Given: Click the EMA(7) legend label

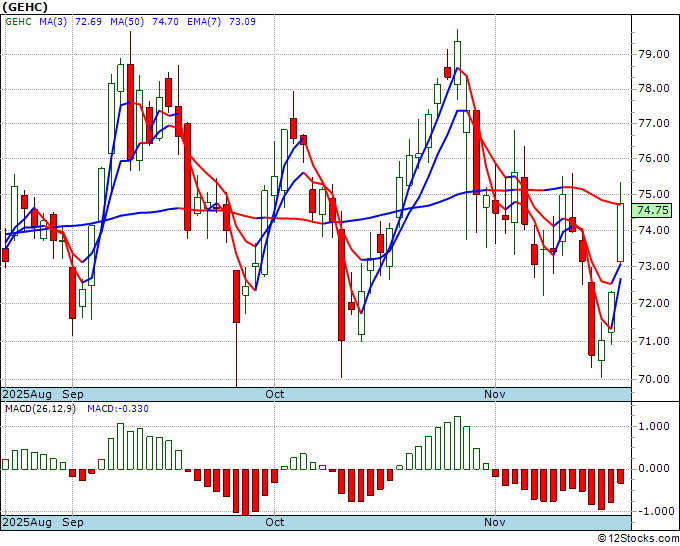Looking at the screenshot, I should [x=204, y=22].
